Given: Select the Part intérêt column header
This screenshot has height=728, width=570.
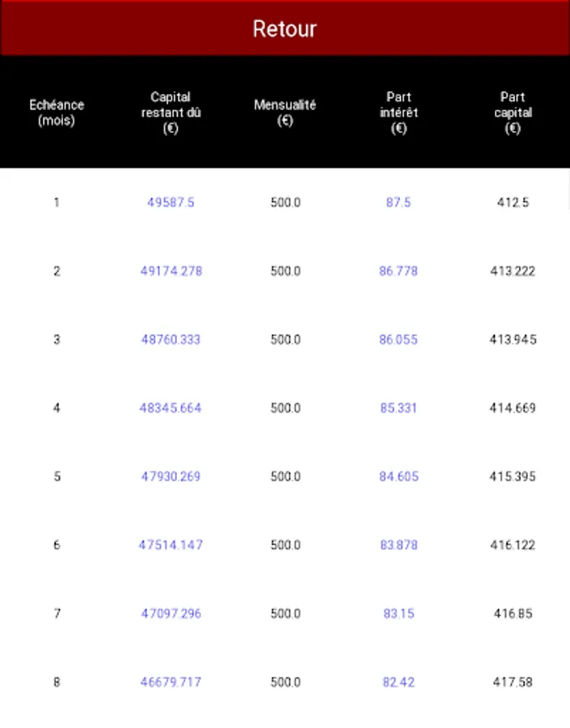Looking at the screenshot, I should [x=399, y=112].
